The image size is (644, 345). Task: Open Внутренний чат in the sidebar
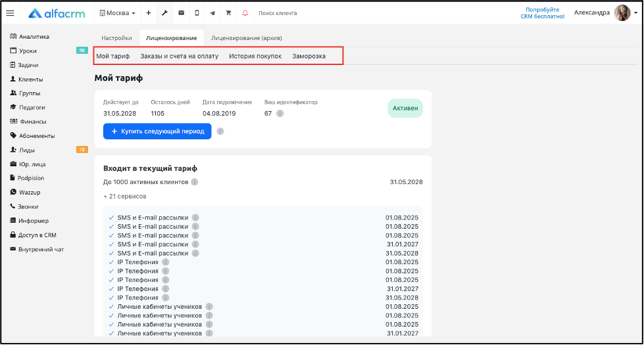pos(37,250)
